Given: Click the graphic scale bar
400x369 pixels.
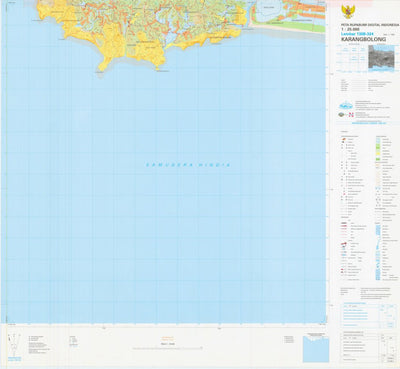Looking at the screenshot, I should pyautogui.click(x=167, y=348).
